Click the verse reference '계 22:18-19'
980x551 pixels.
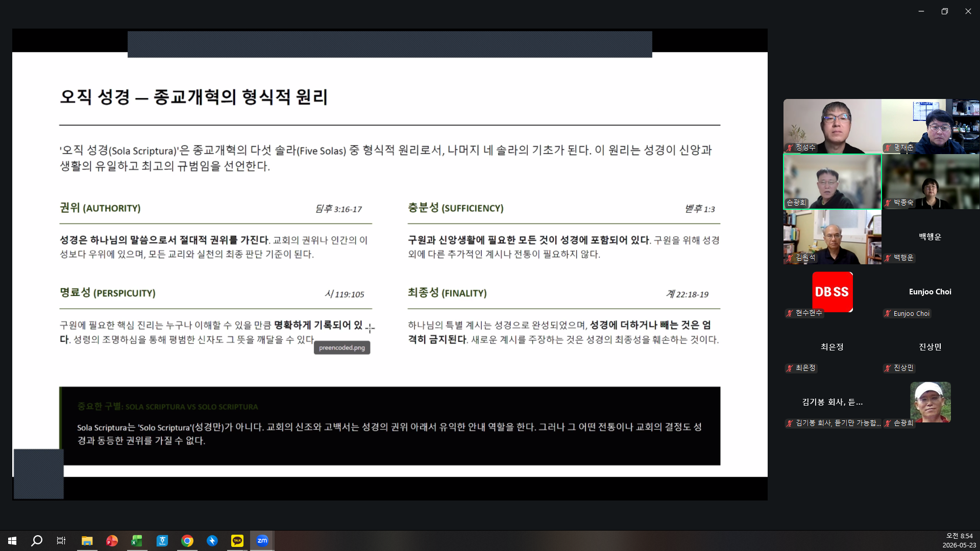tap(687, 294)
